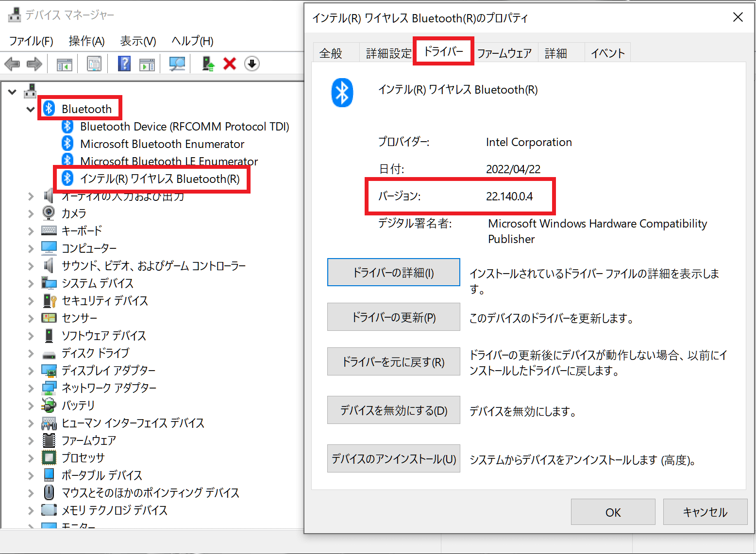Collapse the Bluetooth tree node
756x554 pixels.
31,109
